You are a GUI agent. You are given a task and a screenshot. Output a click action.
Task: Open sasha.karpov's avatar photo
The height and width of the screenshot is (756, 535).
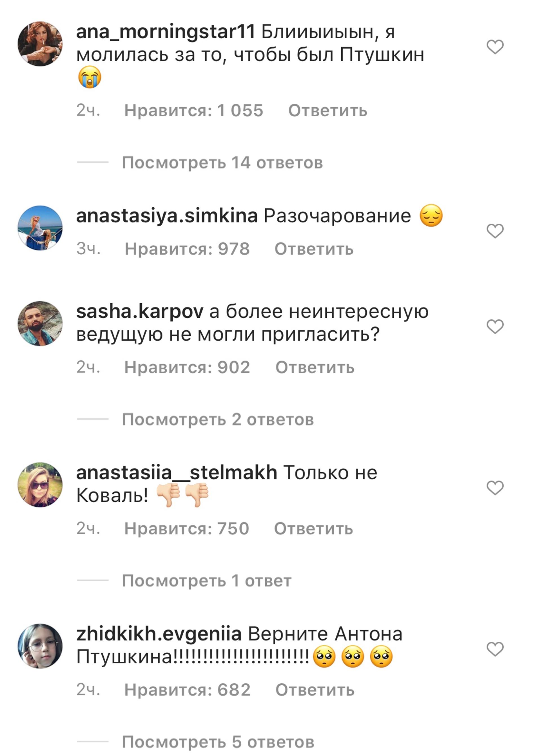(x=40, y=323)
